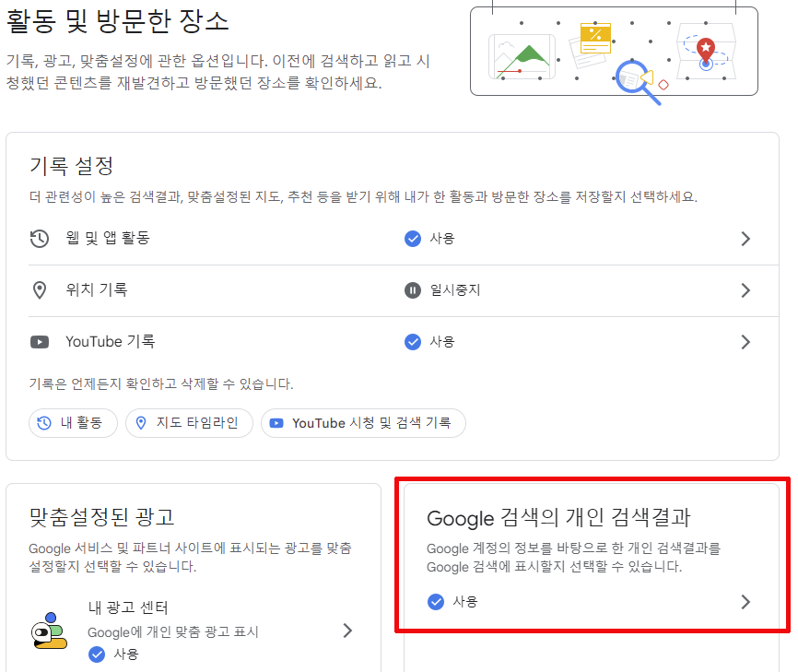Image resolution: width=798 pixels, height=672 pixels.
Task: Select the 위치 기록 label
Action: pos(97,289)
